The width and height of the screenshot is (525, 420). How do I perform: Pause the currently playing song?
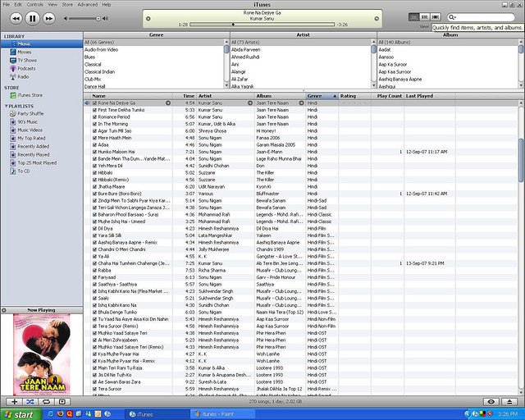(x=32, y=18)
